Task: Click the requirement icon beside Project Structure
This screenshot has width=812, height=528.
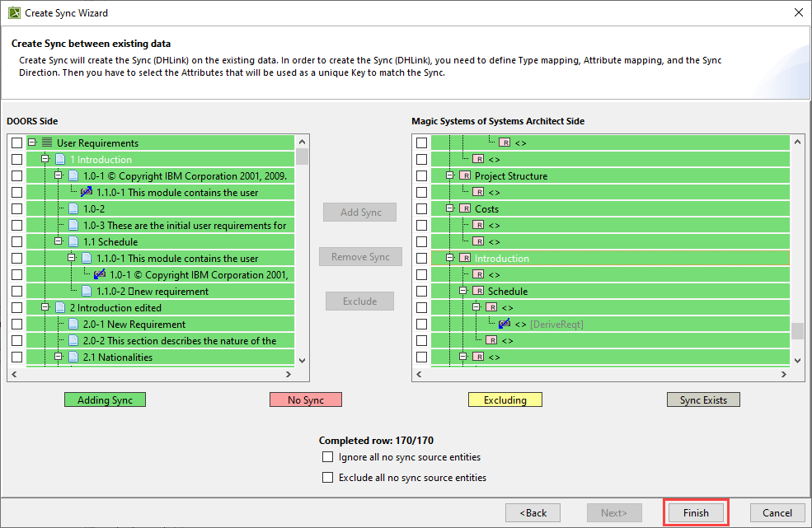Action: (x=464, y=175)
